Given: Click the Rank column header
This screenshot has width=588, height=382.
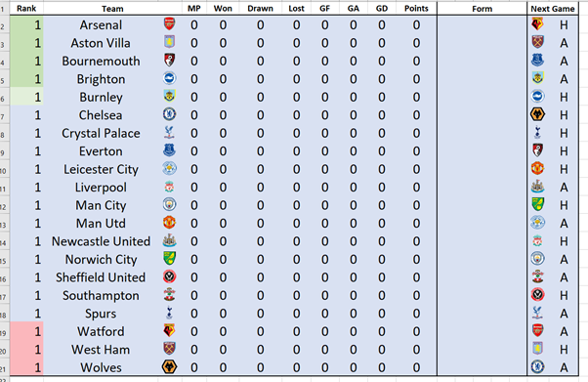Looking at the screenshot, I should click(26, 8).
